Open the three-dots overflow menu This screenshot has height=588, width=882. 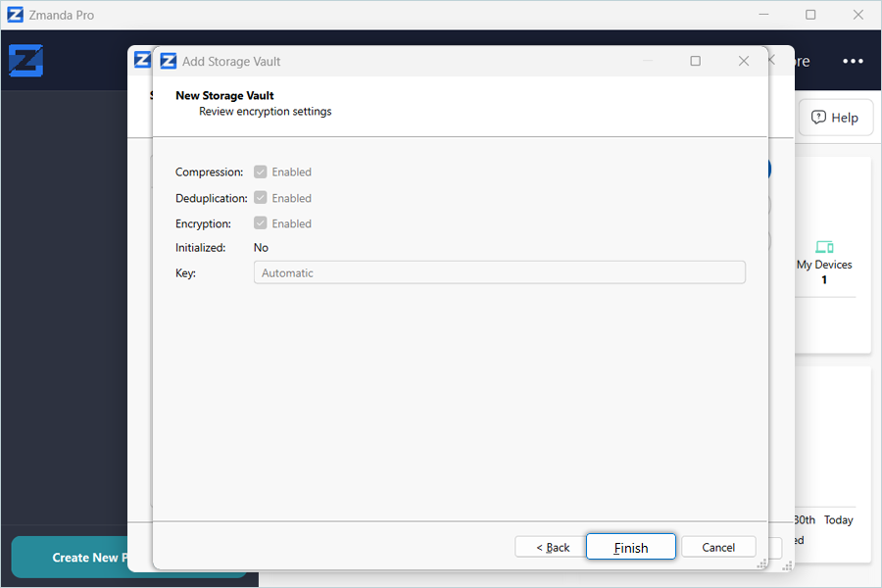pos(853,61)
